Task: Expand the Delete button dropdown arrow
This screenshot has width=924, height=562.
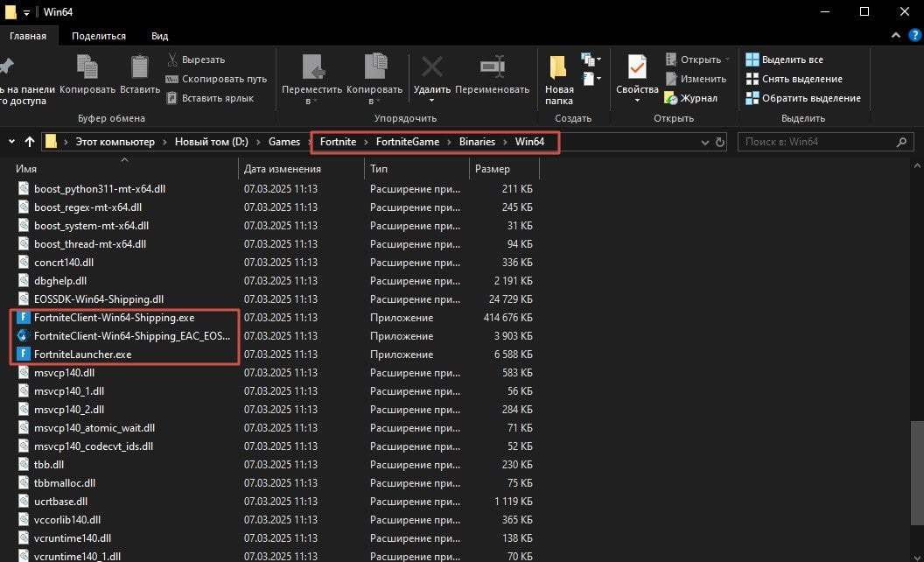Action: coord(432,101)
